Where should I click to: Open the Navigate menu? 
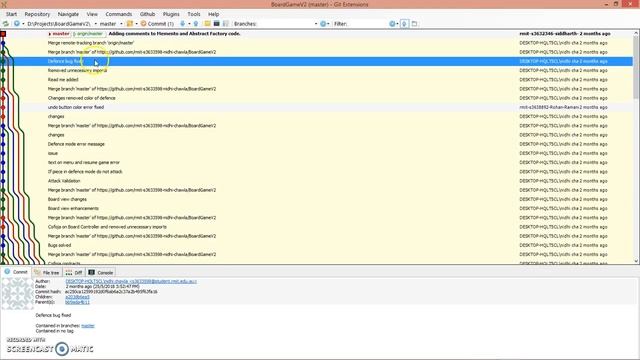coord(68,14)
